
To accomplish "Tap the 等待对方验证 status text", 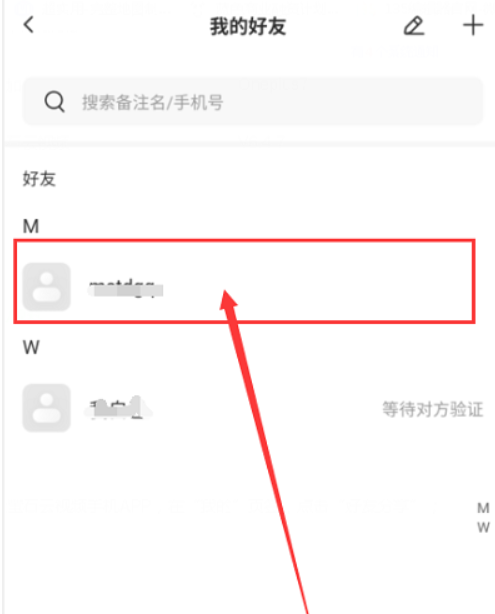I will tap(433, 409).
